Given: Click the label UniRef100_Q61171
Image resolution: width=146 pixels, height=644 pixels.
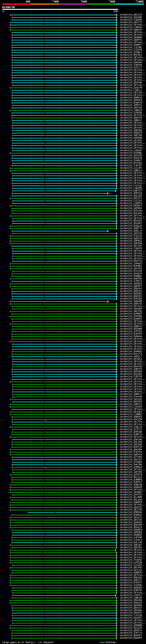Looking at the screenshot, I should click(x=131, y=517).
